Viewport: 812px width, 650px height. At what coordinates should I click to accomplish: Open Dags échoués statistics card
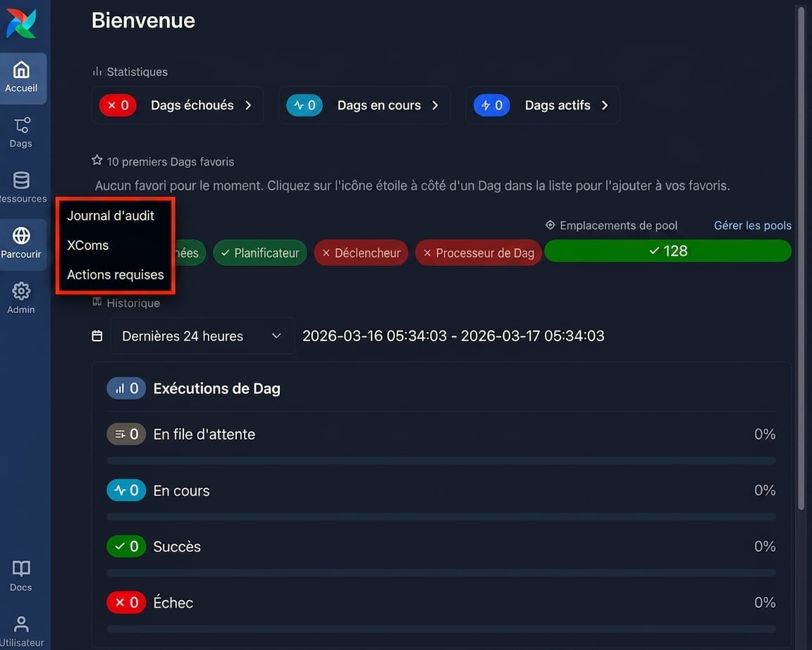(x=177, y=105)
